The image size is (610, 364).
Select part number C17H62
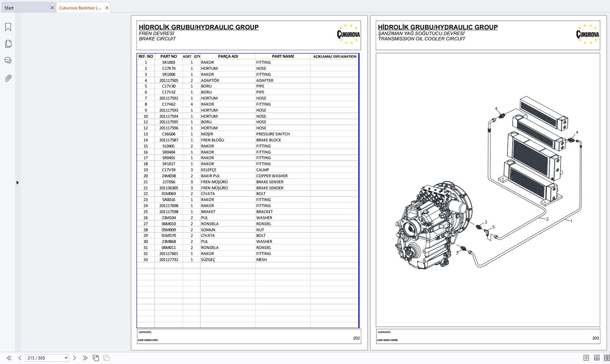point(169,104)
